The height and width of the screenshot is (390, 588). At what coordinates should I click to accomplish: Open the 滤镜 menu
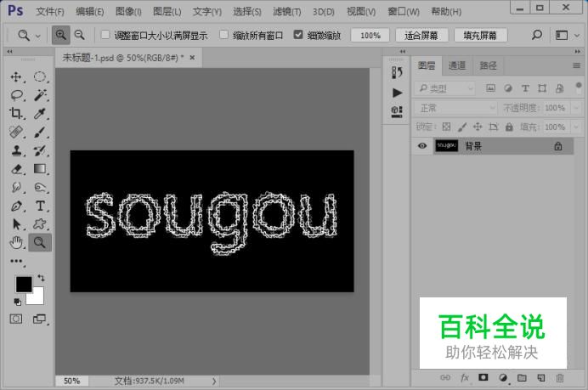tap(287, 12)
